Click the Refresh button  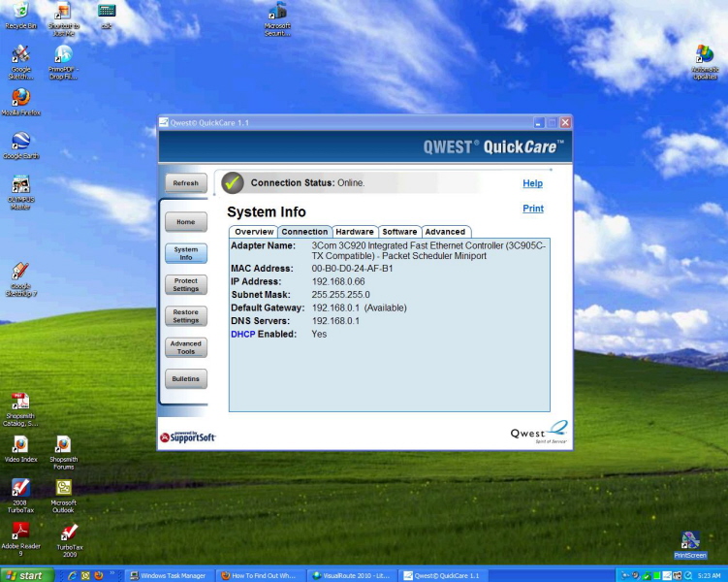(x=186, y=183)
